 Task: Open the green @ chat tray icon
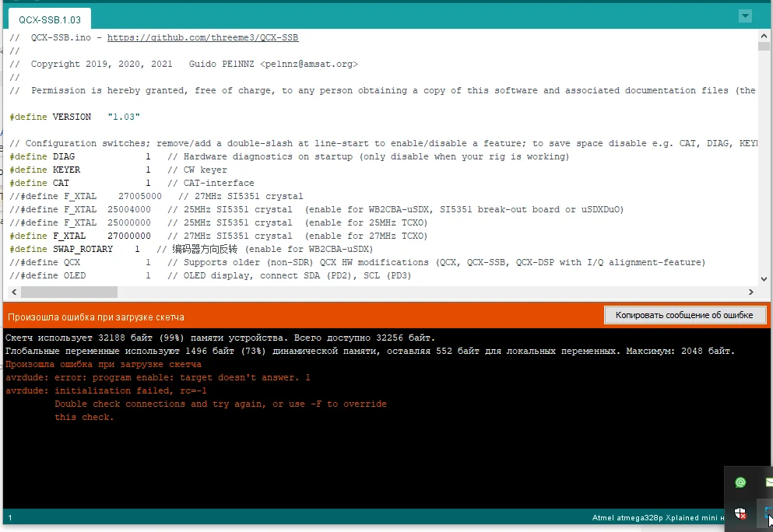click(740, 482)
